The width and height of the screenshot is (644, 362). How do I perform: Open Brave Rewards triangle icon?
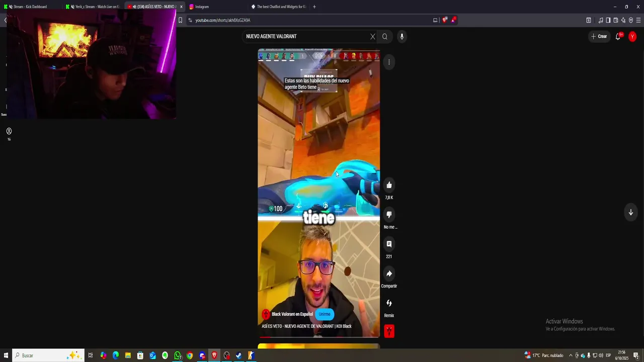pyautogui.click(x=453, y=20)
